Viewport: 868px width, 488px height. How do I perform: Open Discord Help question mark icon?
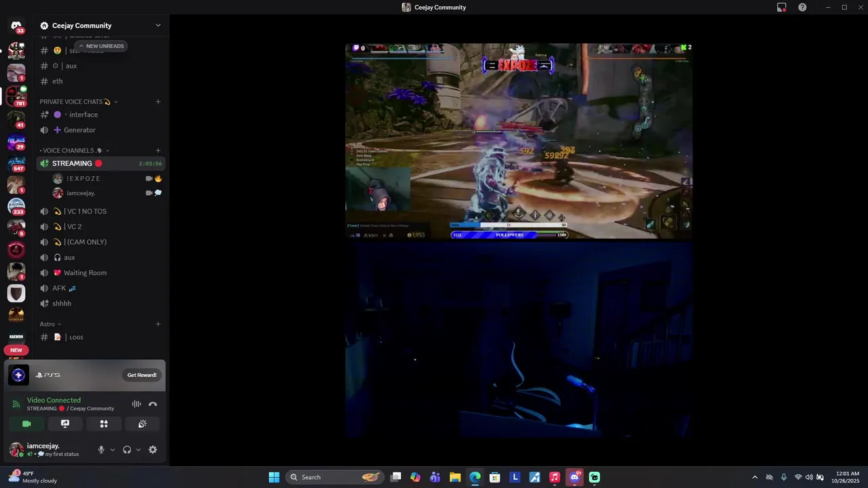802,7
